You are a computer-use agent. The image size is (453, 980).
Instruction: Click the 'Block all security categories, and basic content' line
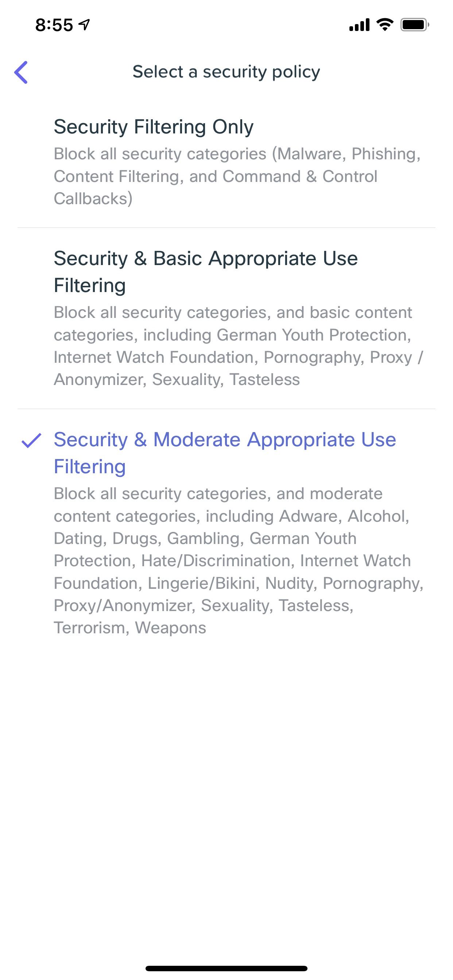coord(233,312)
